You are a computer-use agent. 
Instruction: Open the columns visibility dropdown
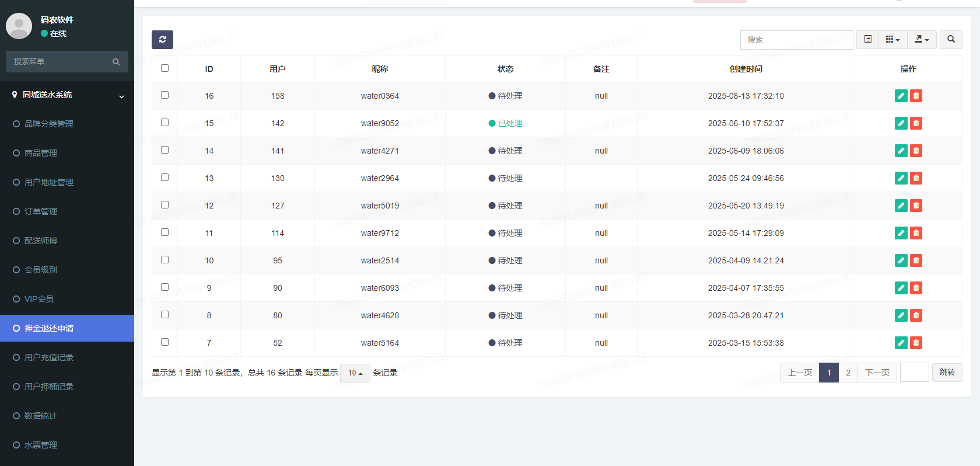tap(892, 40)
